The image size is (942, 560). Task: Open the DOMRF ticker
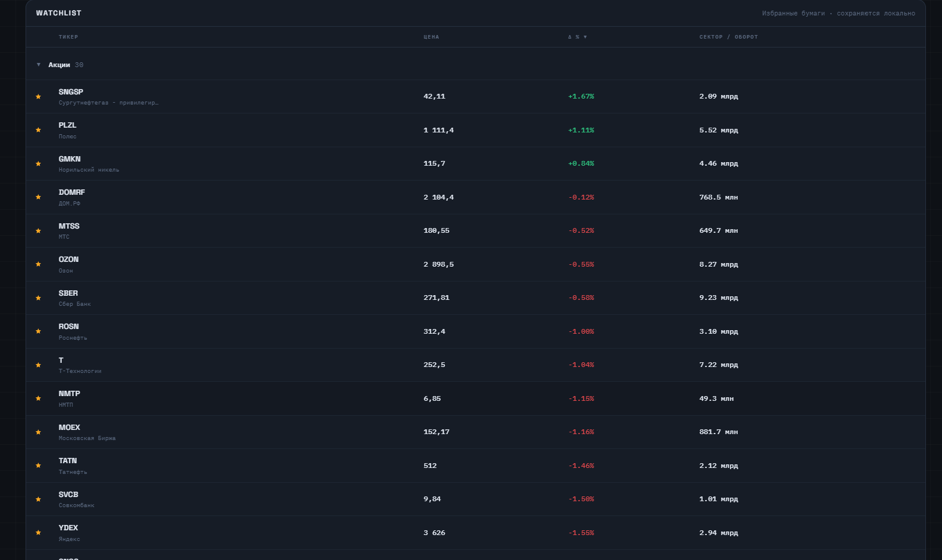(72, 192)
